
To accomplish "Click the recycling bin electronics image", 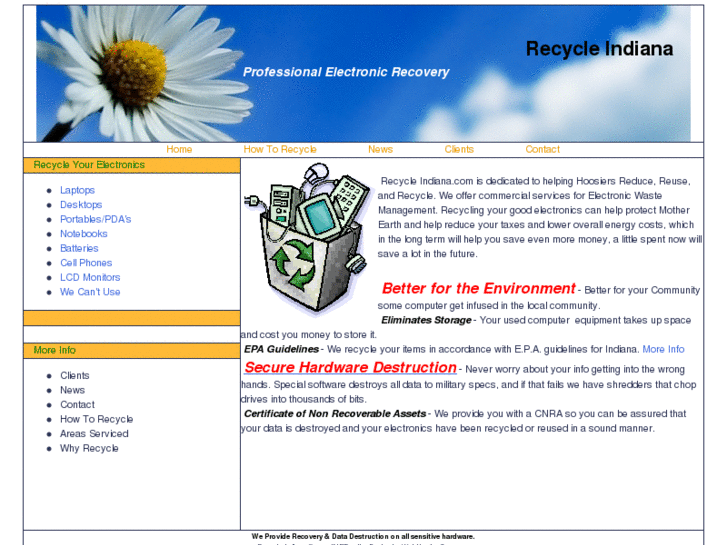I will tap(307, 239).
